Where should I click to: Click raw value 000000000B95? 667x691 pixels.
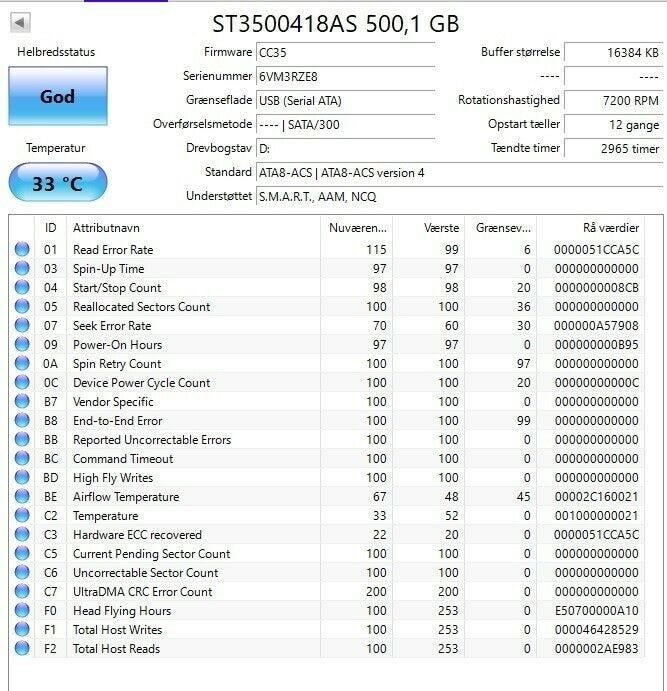[597, 345]
